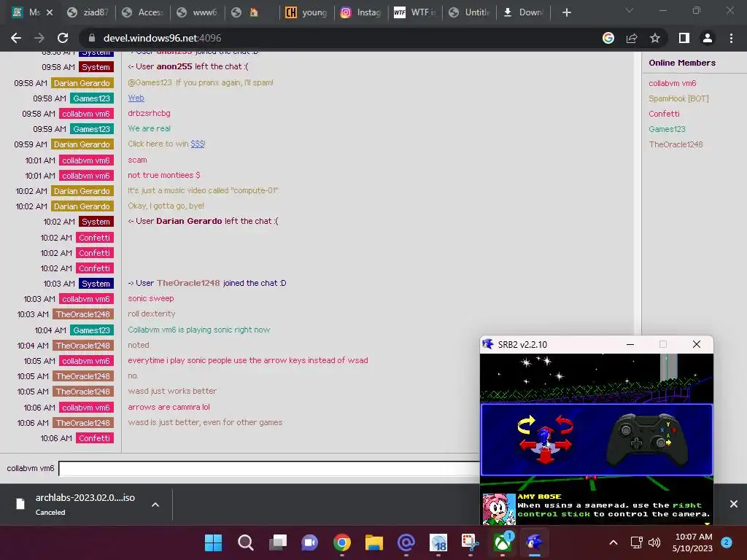Open Chat app on taskbar

pos(309,542)
